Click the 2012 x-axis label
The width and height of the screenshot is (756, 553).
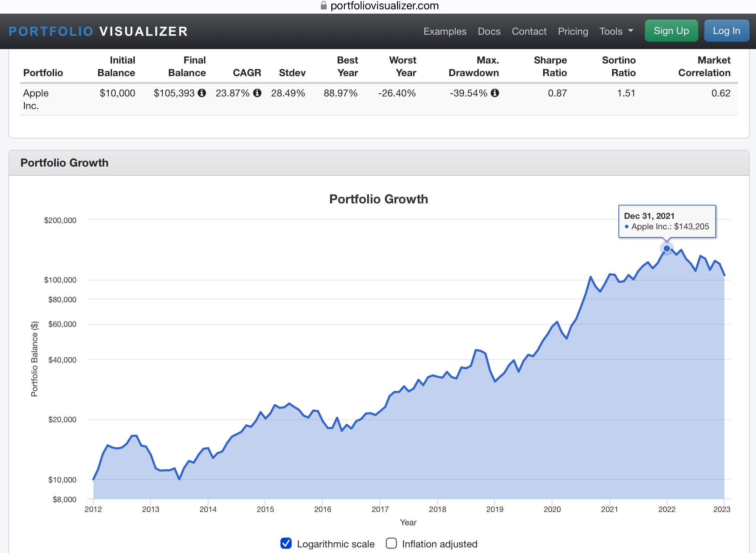pos(93,509)
